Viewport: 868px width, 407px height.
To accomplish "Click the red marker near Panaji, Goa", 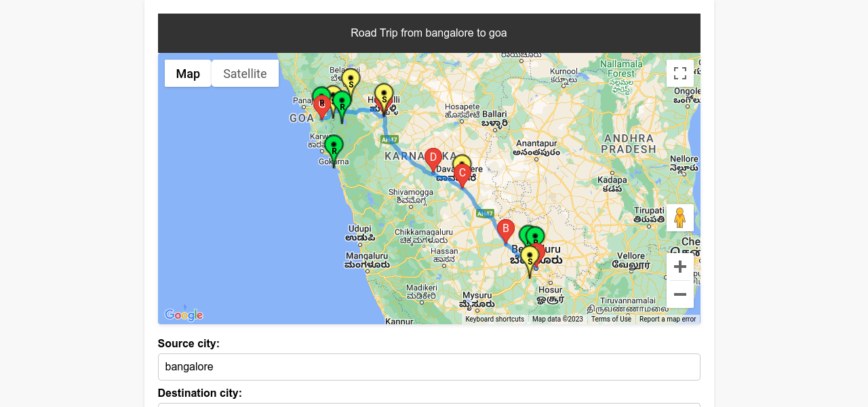I will (x=322, y=105).
